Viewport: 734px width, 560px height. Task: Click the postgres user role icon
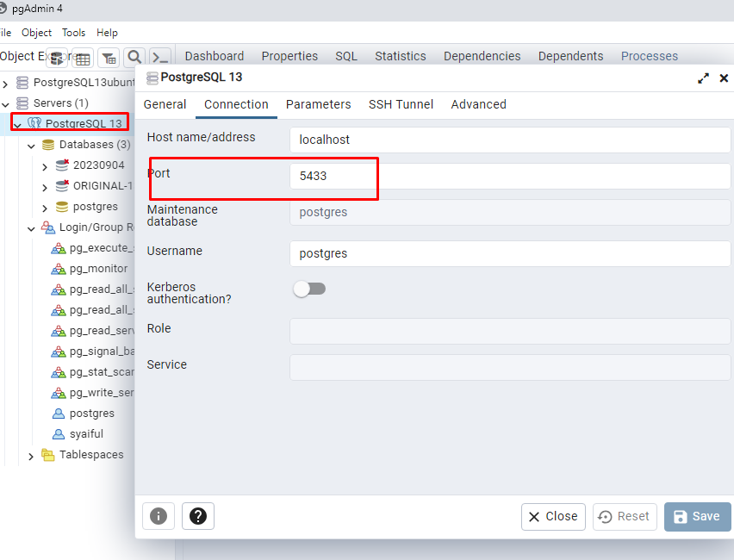click(x=59, y=414)
